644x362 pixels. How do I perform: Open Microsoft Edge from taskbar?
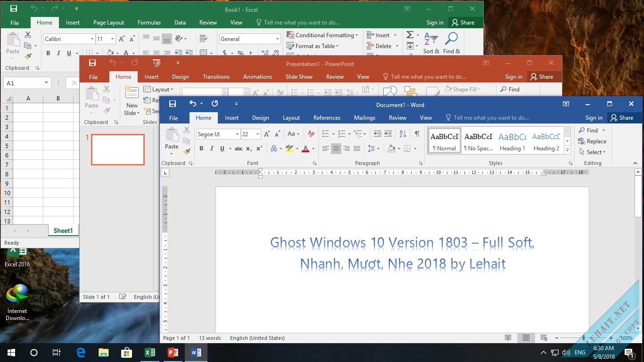tap(81, 353)
